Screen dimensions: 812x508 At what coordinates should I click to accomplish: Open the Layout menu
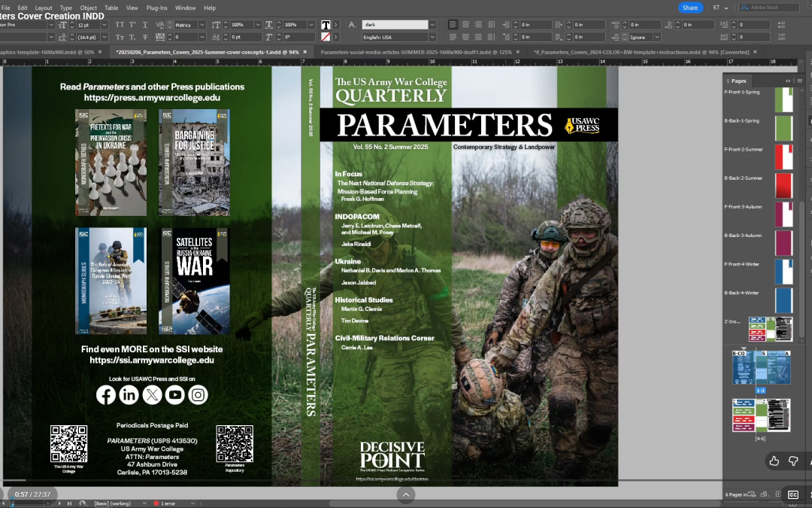pos(44,8)
